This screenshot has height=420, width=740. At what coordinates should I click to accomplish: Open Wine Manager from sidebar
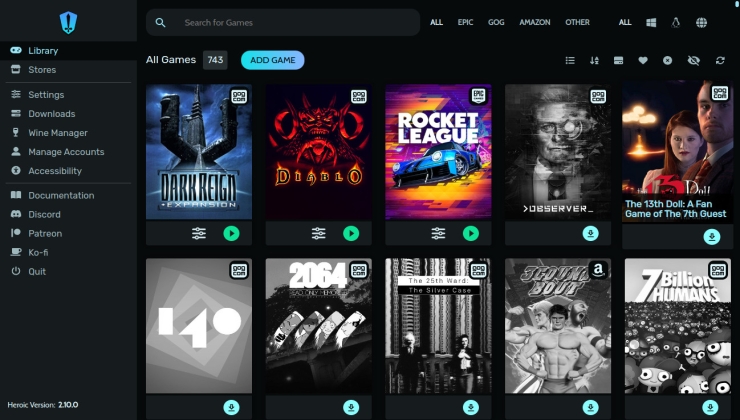[x=58, y=133]
